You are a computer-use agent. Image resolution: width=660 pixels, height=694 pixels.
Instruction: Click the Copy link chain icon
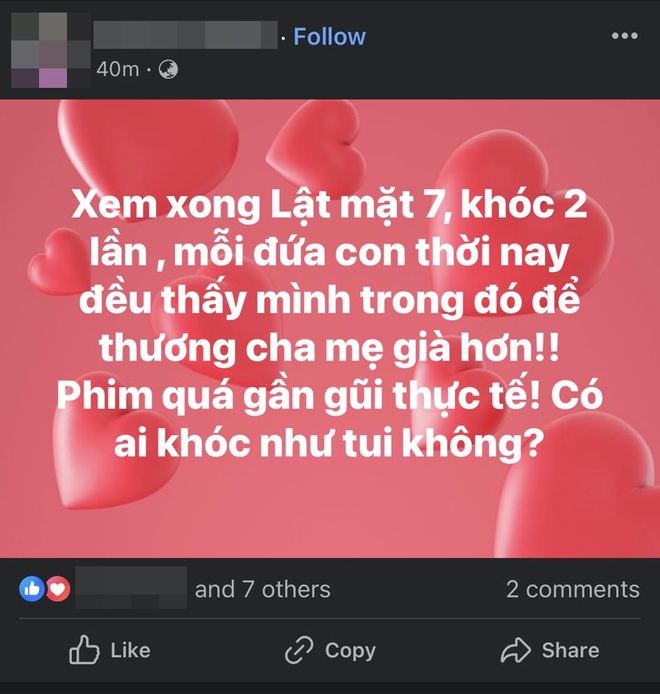coord(299,650)
